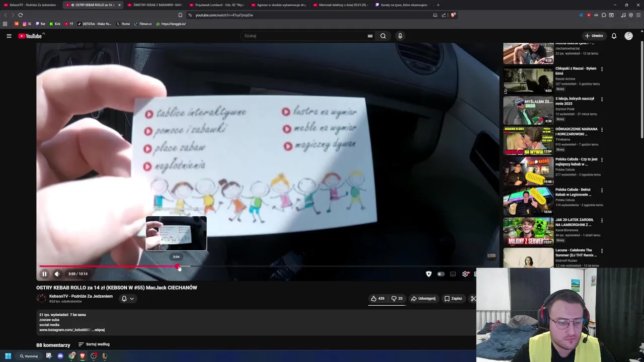Open the TikTok - Make Yo... bookmark
Screen dimensions: 644x362
94,24
